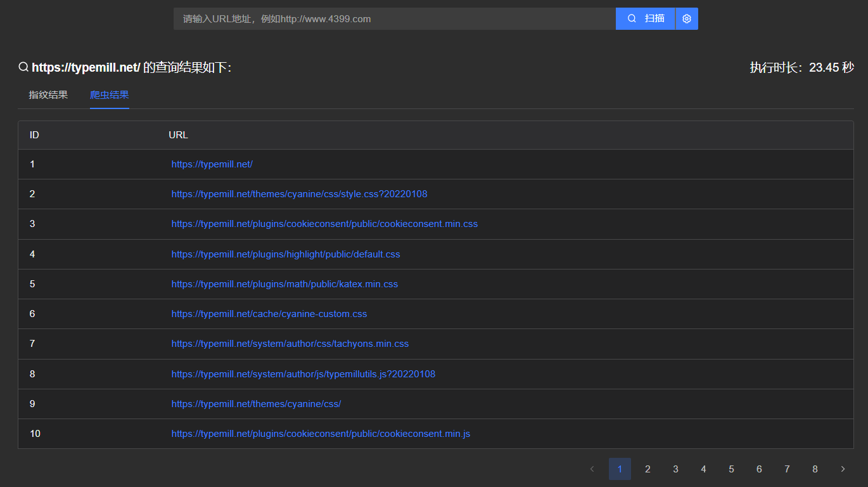
Task: Go to pagination page 3
Action: [675, 469]
